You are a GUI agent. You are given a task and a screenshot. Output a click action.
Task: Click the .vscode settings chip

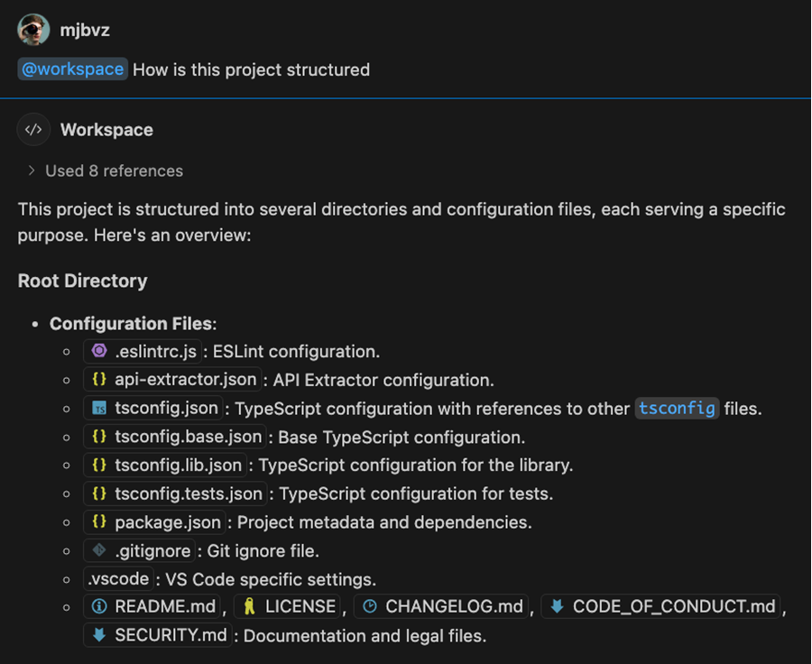tap(117, 578)
